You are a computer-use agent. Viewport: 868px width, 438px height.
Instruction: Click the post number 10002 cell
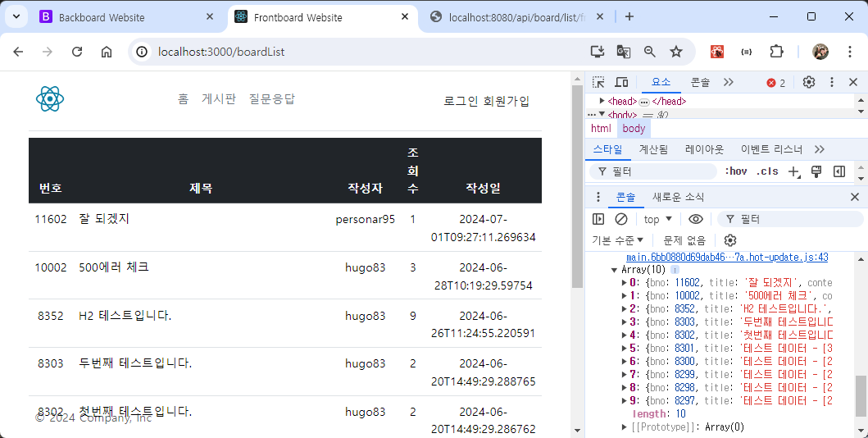coord(50,267)
